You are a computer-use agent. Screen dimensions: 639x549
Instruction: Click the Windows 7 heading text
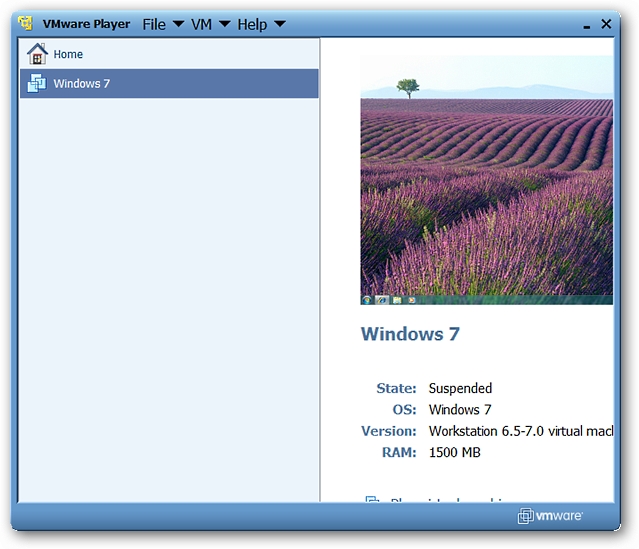pyautogui.click(x=410, y=334)
